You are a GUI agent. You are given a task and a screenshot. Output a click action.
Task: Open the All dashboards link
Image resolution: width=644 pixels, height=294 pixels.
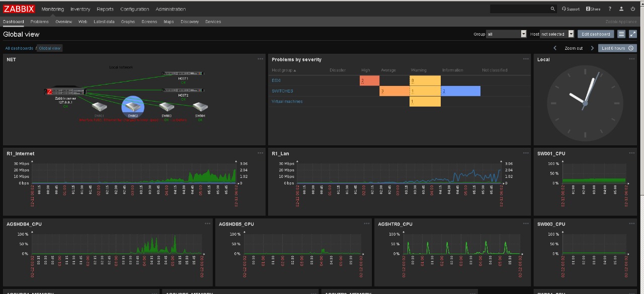(19, 48)
